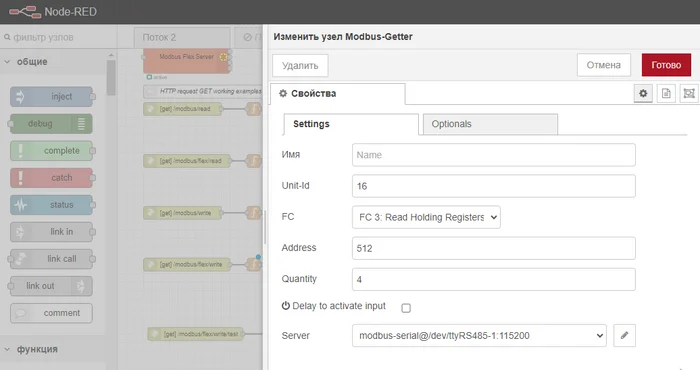Select the comment node in palette
Viewport: 700px width, 370px height.
pyautogui.click(x=51, y=313)
